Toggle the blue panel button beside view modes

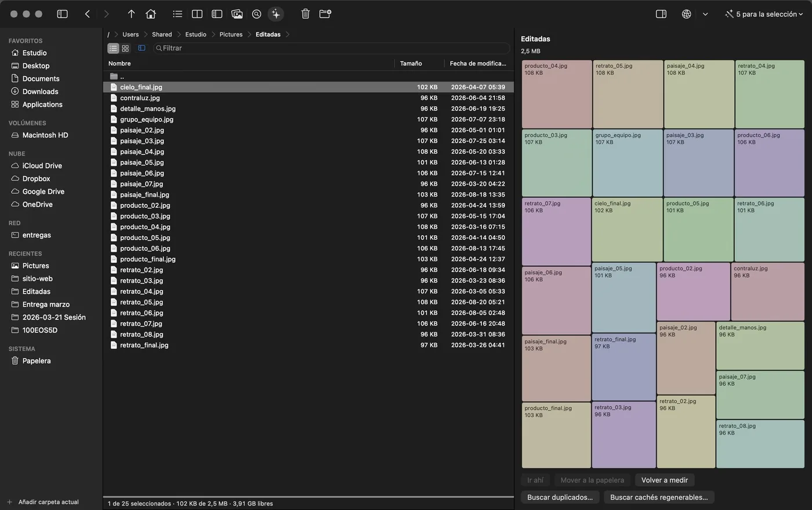[x=142, y=48]
